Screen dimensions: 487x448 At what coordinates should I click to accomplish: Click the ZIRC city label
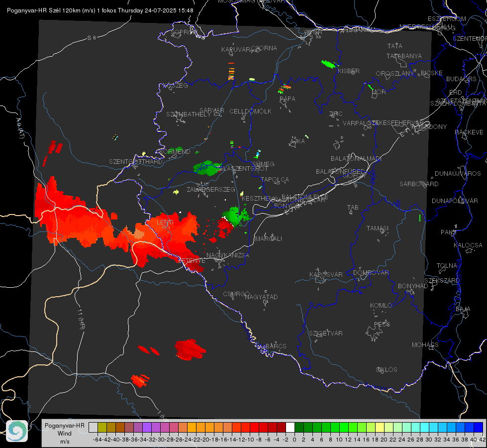[x=336, y=114]
